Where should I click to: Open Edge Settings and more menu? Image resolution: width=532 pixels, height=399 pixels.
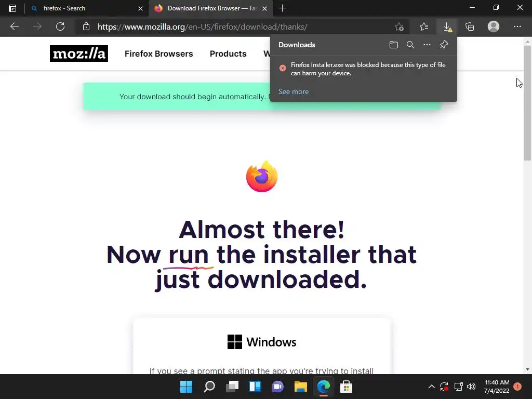coord(517,26)
